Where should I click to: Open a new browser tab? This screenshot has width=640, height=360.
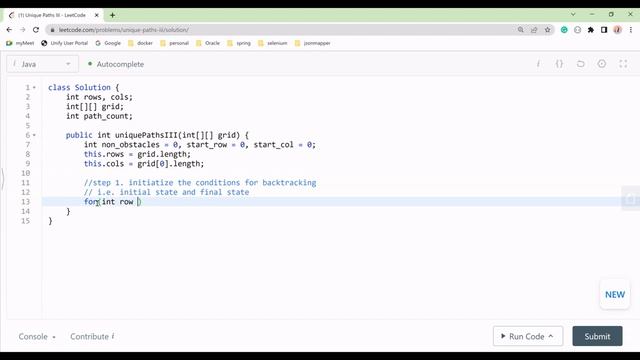(112, 15)
